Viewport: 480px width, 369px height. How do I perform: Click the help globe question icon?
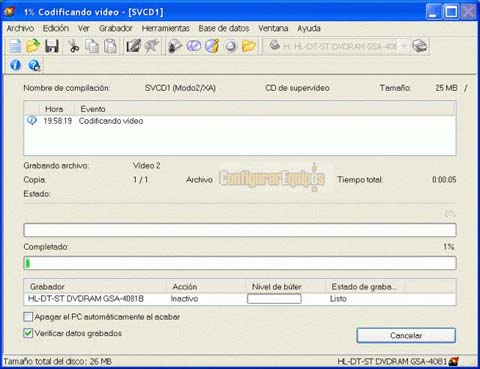tap(34, 65)
